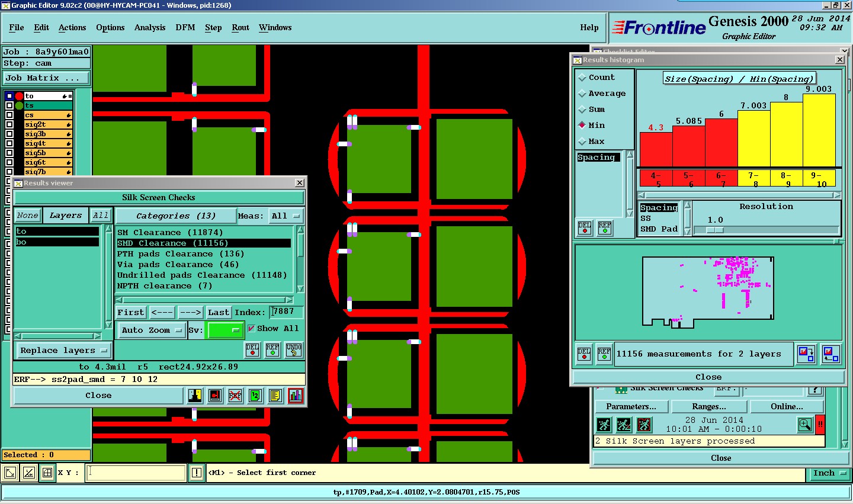Click the crossed-out REF icon

[x=235, y=396]
